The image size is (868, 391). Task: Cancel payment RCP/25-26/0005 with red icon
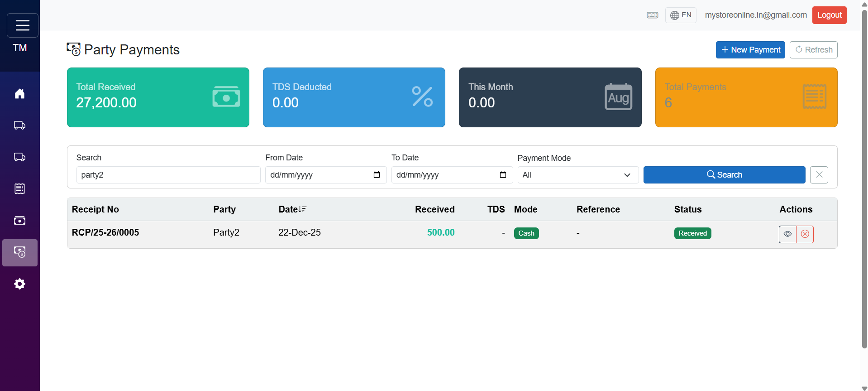point(805,234)
